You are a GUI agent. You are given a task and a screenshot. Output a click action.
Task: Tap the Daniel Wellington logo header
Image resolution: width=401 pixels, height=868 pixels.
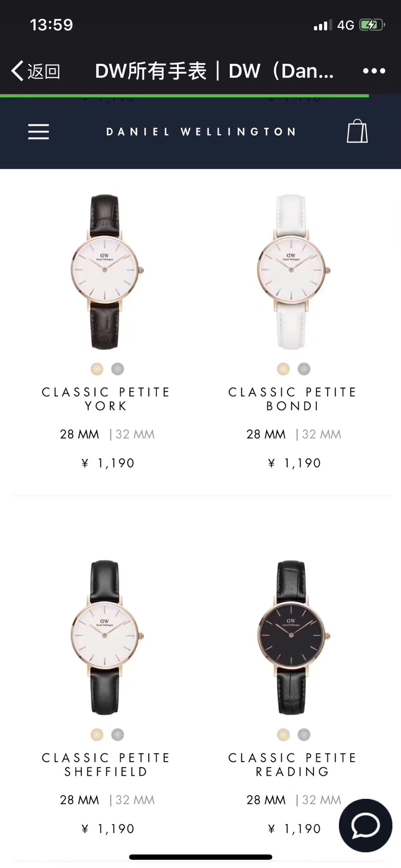tap(201, 132)
